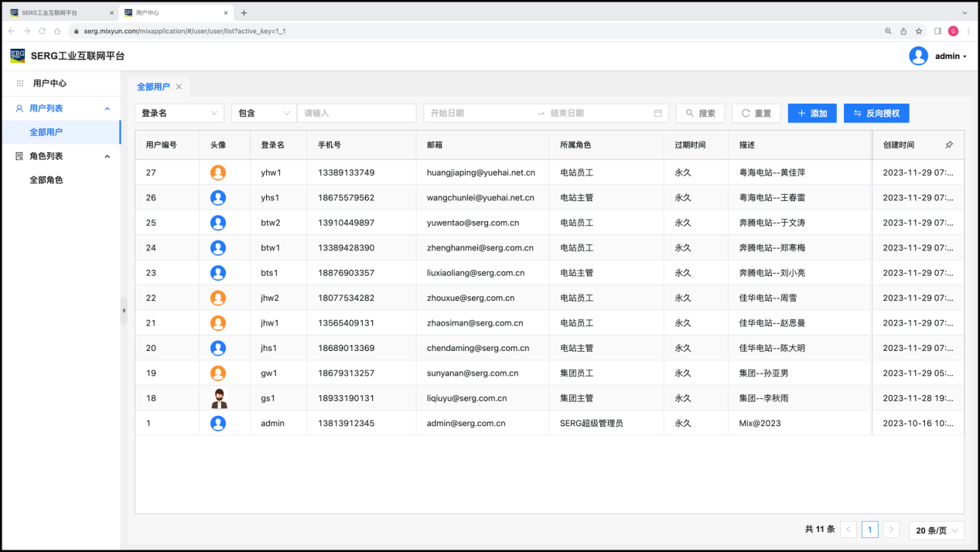Screen dimensions: 980x552
Task: Click the browser reload page icon
Action: pyautogui.click(x=42, y=31)
